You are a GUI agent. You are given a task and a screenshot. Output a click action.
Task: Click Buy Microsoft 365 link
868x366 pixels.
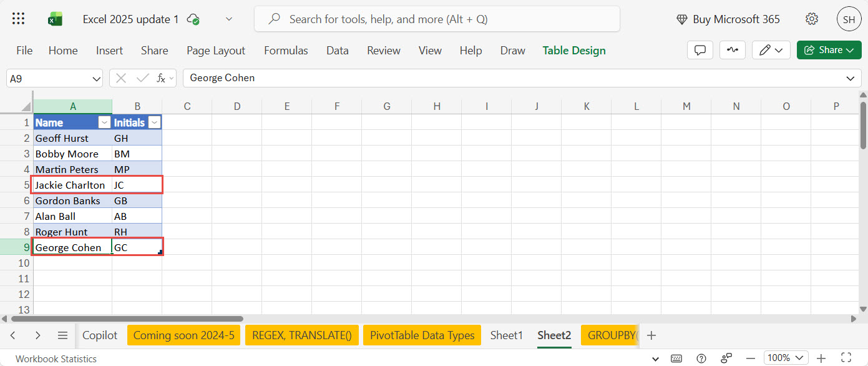click(x=728, y=19)
